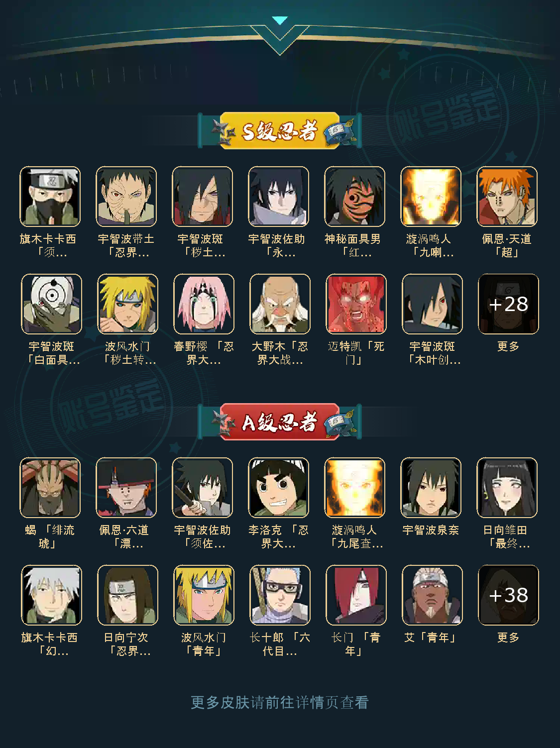Open 日向雏田「最终…」portrait
This screenshot has width=560, height=748.
[x=507, y=488]
